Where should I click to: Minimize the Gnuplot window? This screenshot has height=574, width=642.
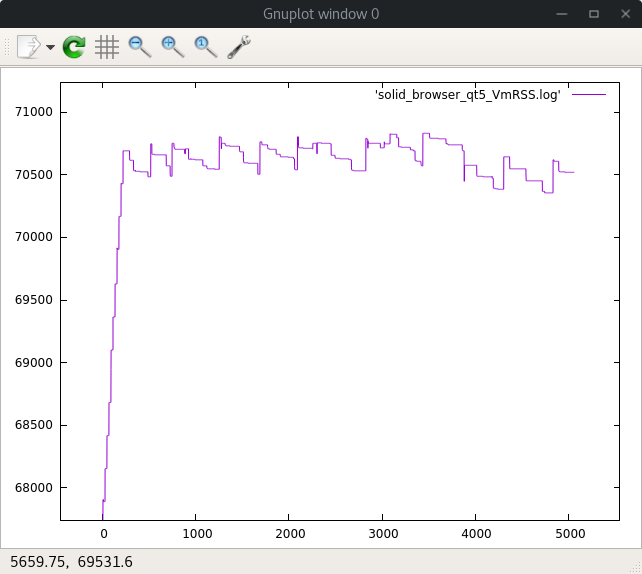pyautogui.click(x=562, y=14)
